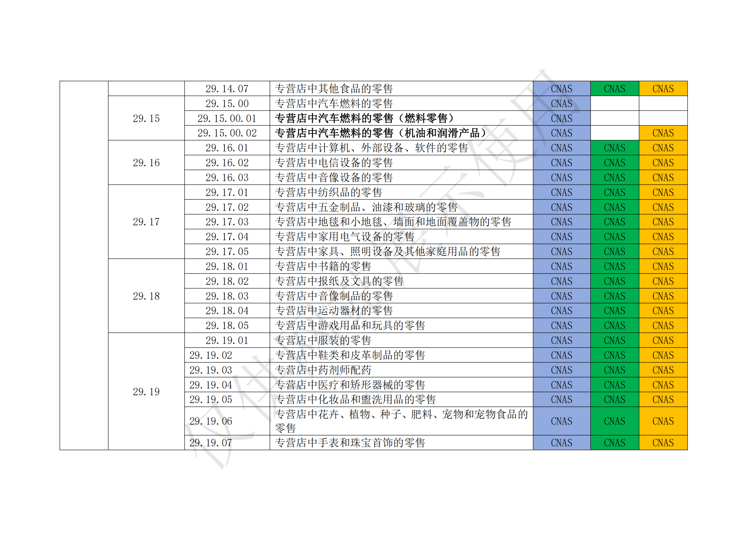The height and width of the screenshot is (534, 756).
Task: Click 专营店中服装的零售
Action: coord(323,340)
